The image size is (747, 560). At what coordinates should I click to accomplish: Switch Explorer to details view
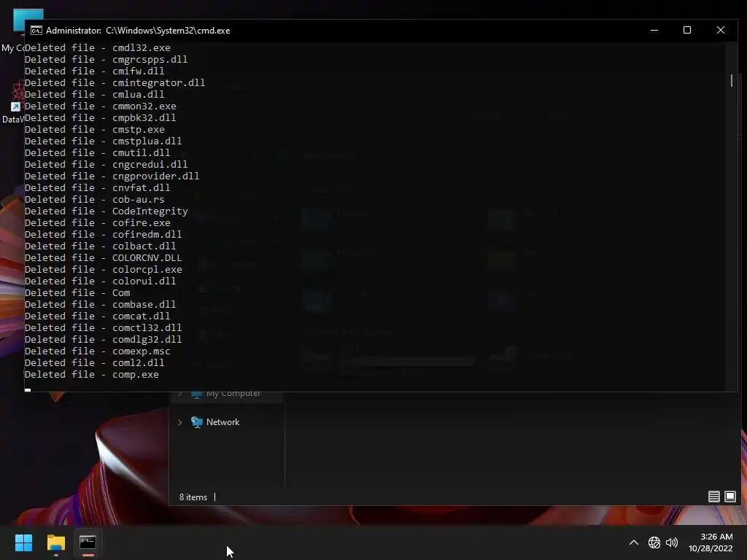coord(713,497)
